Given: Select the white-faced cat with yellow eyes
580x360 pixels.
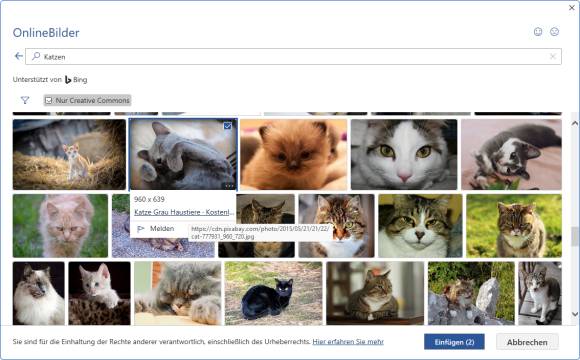Looking at the screenshot, I should pos(404,154).
